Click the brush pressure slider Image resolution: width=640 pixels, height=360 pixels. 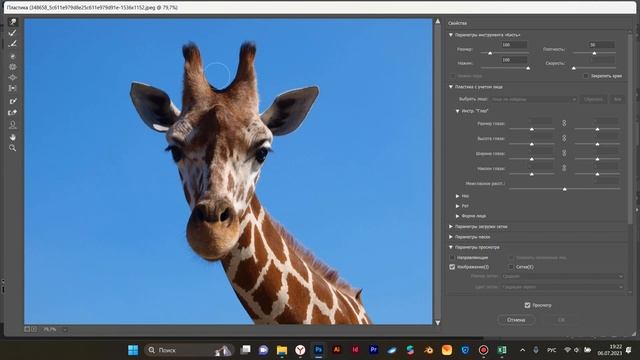coord(505,68)
